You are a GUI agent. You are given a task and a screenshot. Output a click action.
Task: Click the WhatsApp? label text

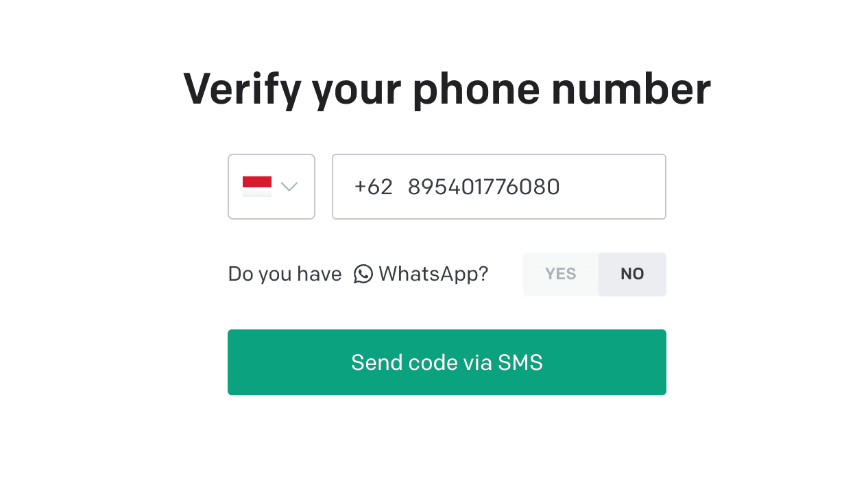point(433,274)
